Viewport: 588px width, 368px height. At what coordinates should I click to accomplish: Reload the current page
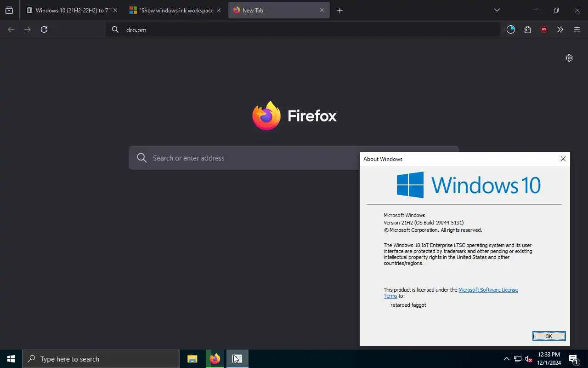click(44, 29)
